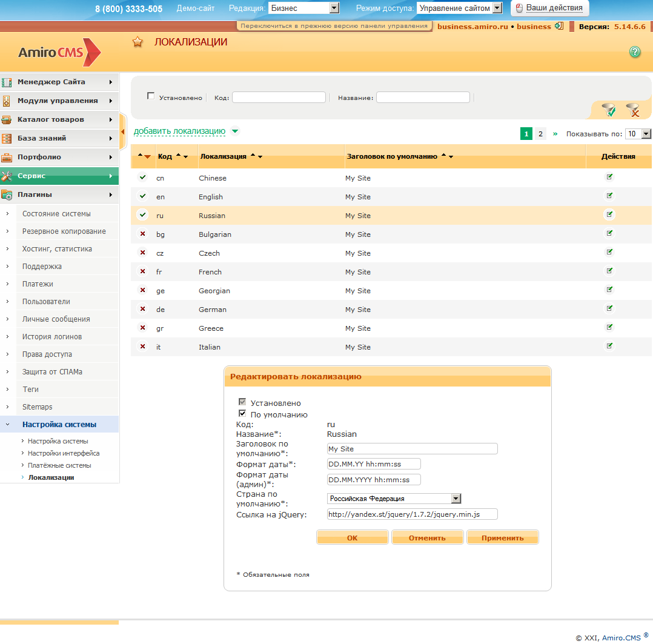653x644 pixels.
Task: Click the logout icon next to business
Action: click(x=559, y=26)
